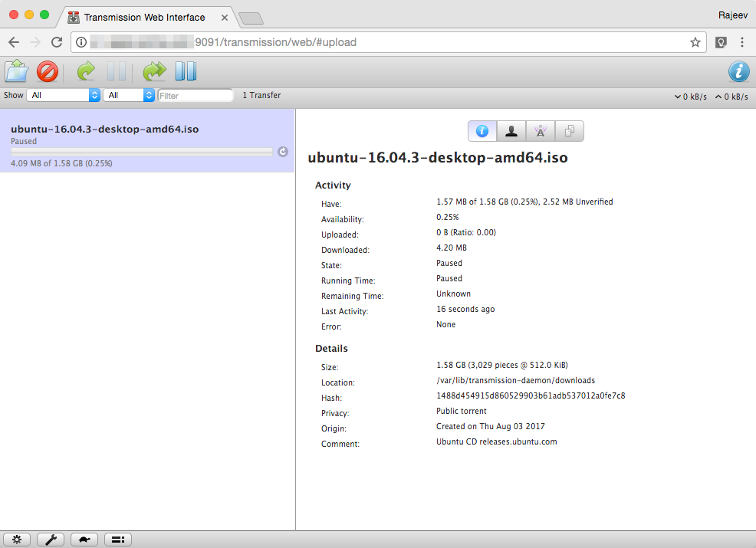Click the '4.09 MB of 1.58 GB (0.25%)' status text
The width and height of the screenshot is (756, 548).
(61, 163)
